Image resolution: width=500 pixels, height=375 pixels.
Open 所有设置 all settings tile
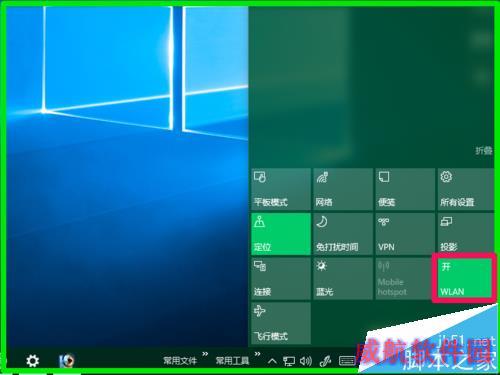coord(466,189)
